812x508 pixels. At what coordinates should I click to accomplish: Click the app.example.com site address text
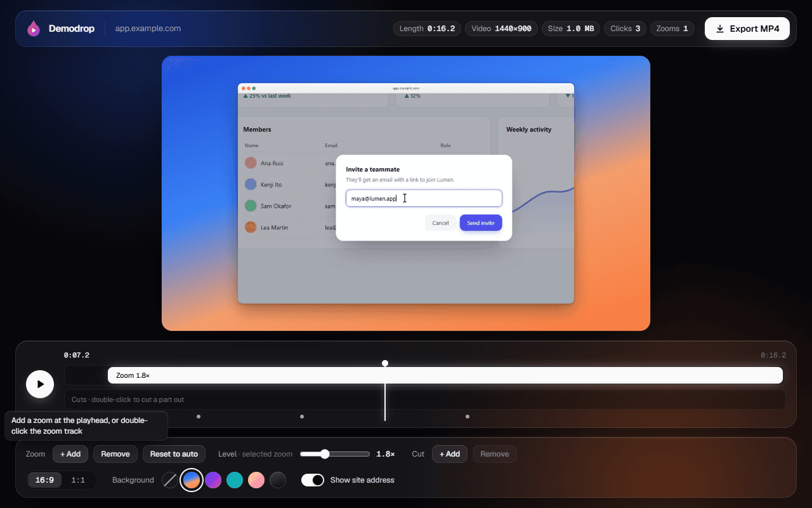point(148,29)
